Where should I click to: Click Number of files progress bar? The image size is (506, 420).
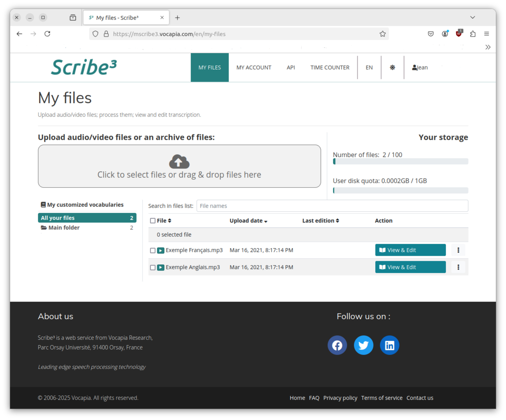pyautogui.click(x=401, y=162)
